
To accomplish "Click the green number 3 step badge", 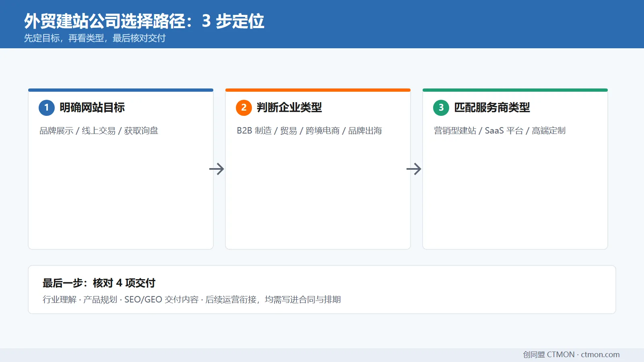I will [441, 108].
